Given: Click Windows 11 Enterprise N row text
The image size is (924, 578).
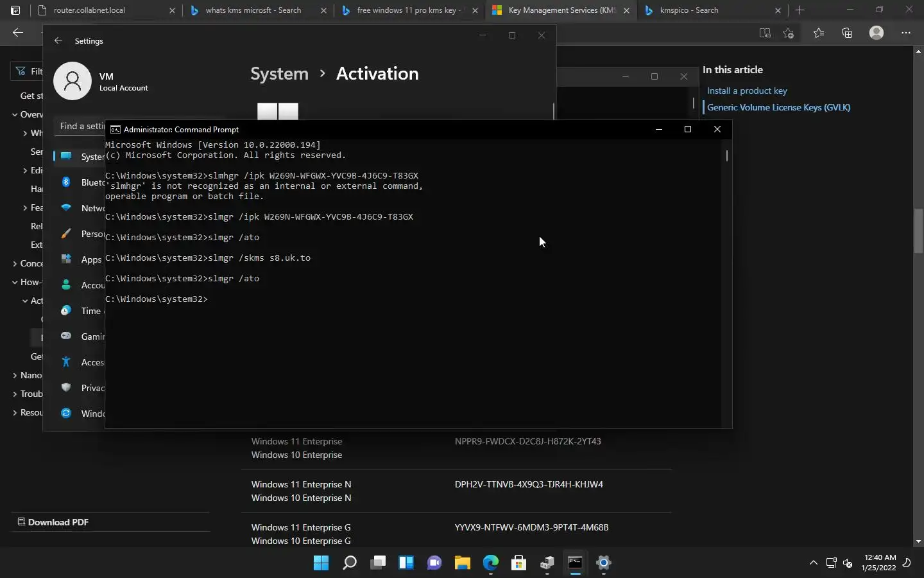Looking at the screenshot, I should pyautogui.click(x=301, y=484).
